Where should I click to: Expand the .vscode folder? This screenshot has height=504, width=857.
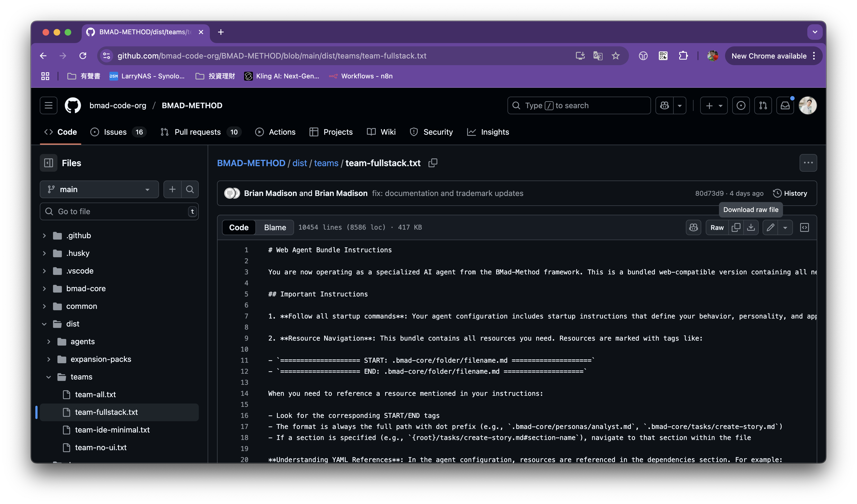44,271
